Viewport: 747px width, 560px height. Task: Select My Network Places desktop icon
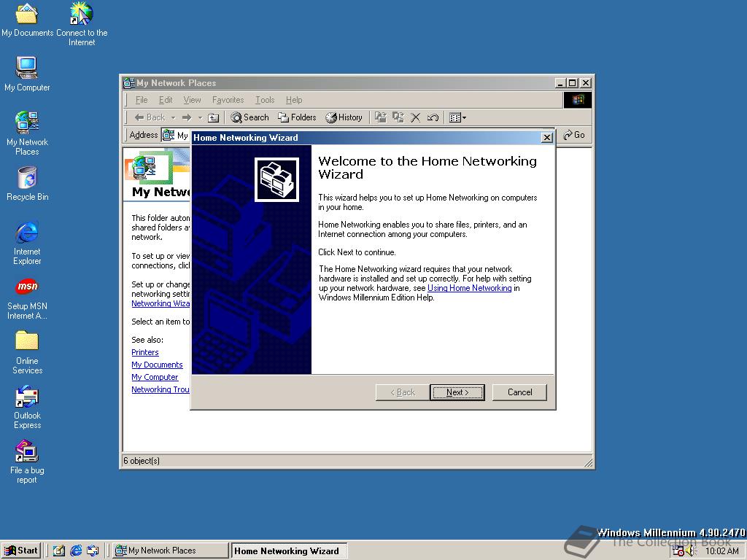(27, 133)
